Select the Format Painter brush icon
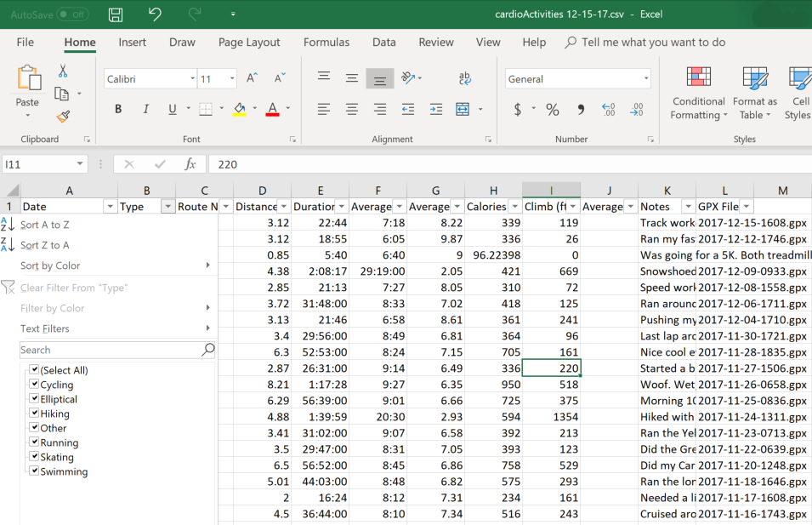Image resolution: width=812 pixels, height=525 pixels. point(63,117)
